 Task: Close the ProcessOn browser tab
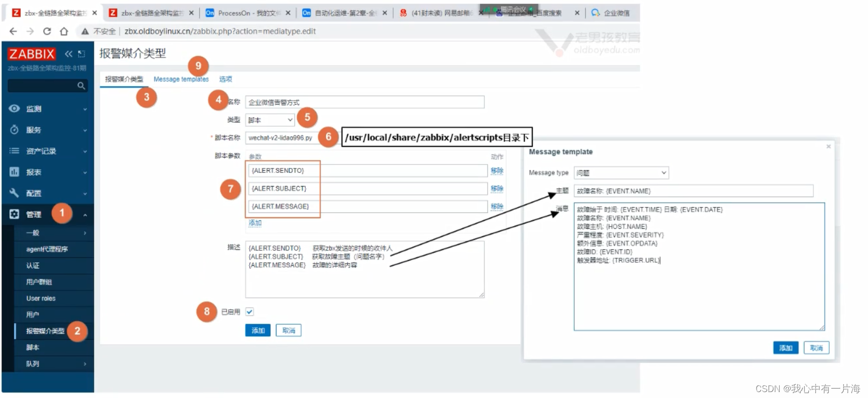coord(288,13)
